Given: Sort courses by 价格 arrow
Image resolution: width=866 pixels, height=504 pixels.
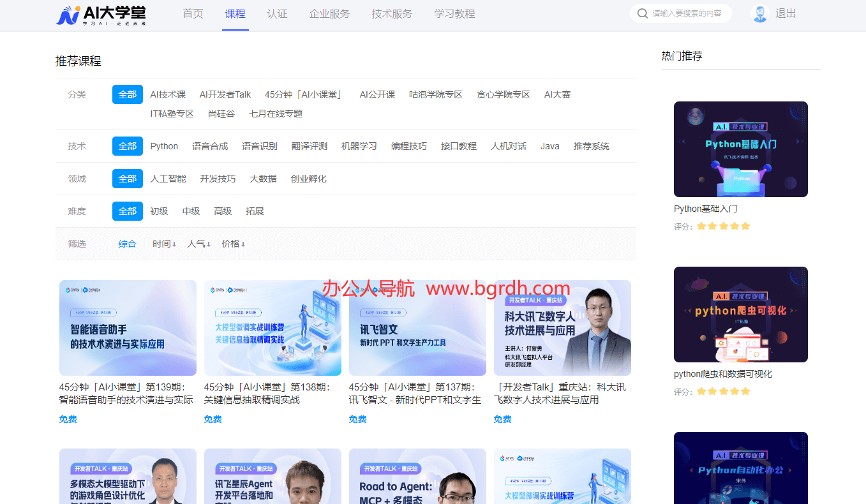Looking at the screenshot, I should (x=234, y=244).
